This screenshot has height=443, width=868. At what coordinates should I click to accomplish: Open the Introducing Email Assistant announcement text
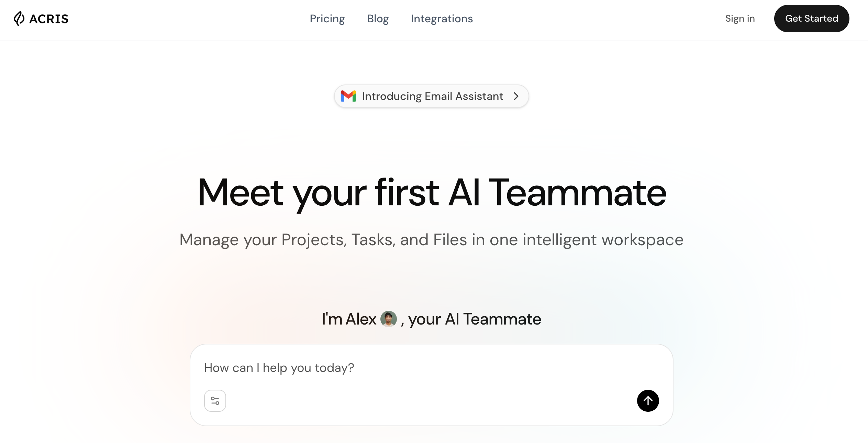[x=433, y=96]
